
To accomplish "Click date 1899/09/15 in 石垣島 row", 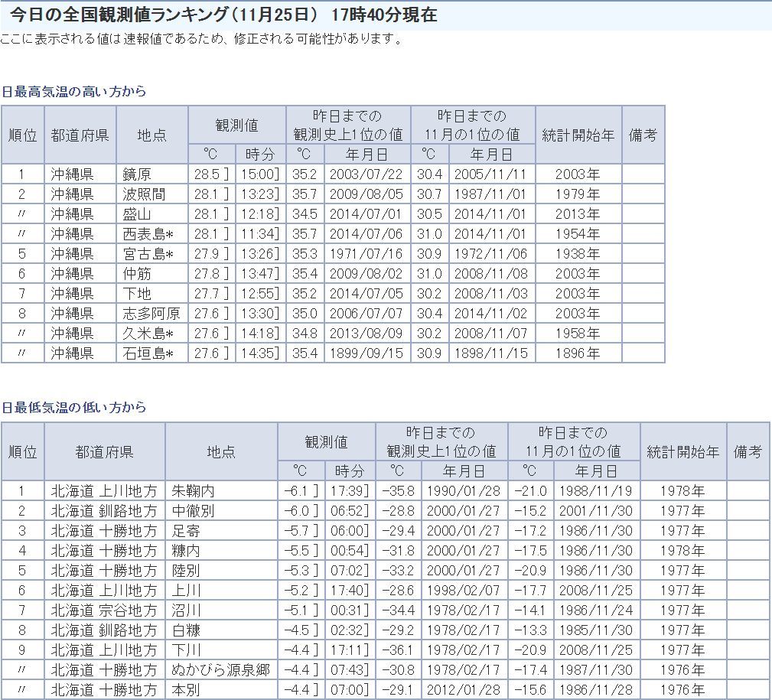I will (366, 353).
